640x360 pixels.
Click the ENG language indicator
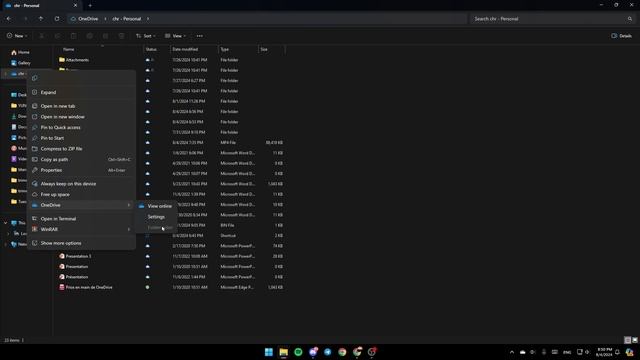point(567,352)
